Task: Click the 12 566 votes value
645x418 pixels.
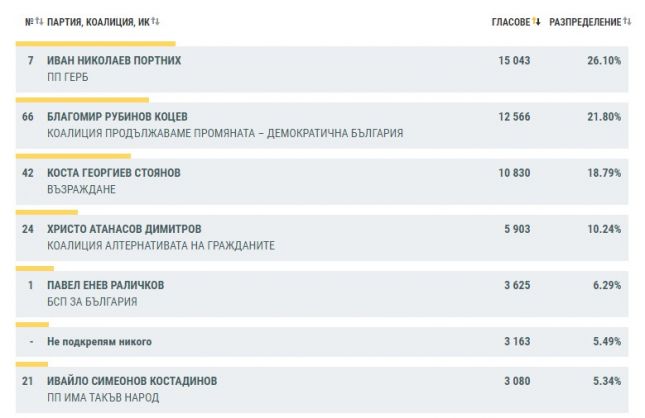Action: pos(514,117)
